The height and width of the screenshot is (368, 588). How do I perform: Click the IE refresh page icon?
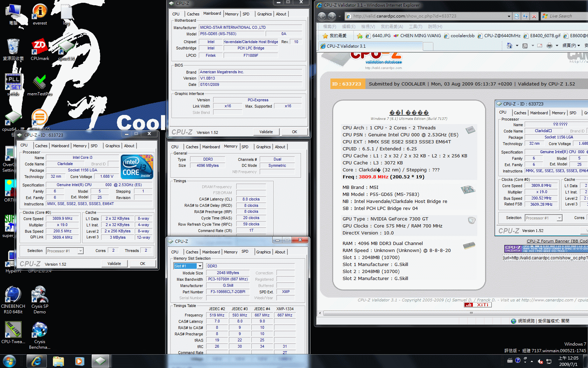[525, 16]
